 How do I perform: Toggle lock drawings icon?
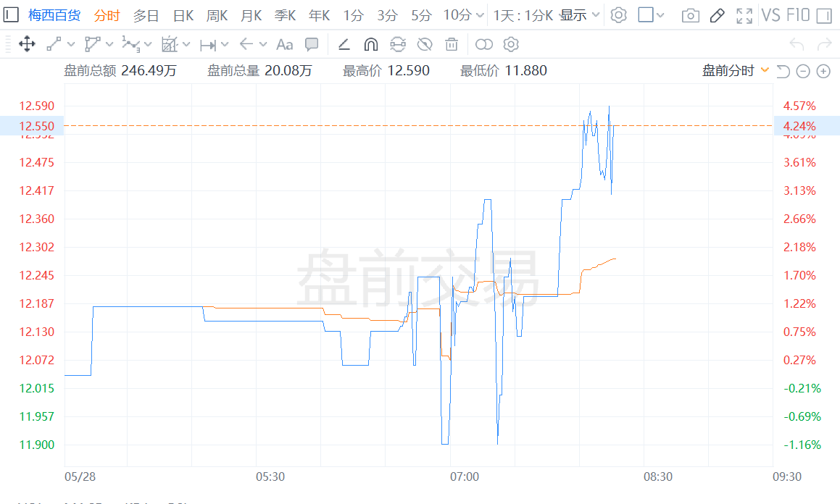(x=398, y=44)
